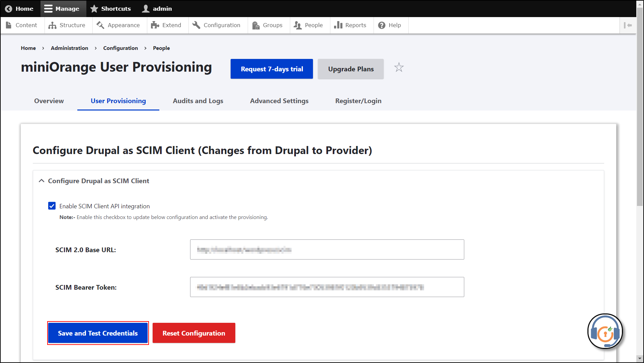Star this page as favorite
The image size is (644, 363).
pos(399,67)
